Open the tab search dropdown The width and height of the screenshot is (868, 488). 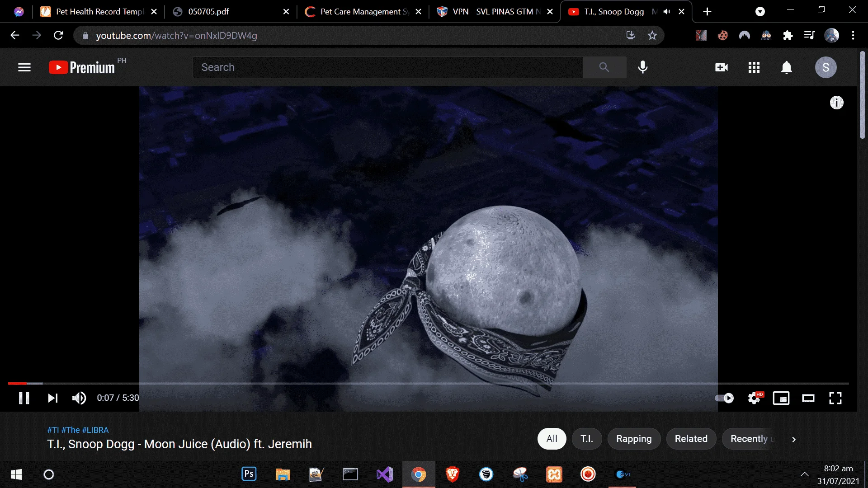click(x=760, y=12)
